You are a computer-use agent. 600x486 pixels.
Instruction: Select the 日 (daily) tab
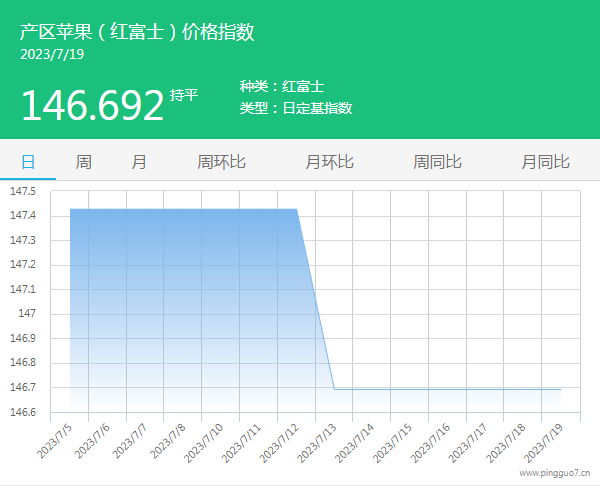click(x=28, y=161)
